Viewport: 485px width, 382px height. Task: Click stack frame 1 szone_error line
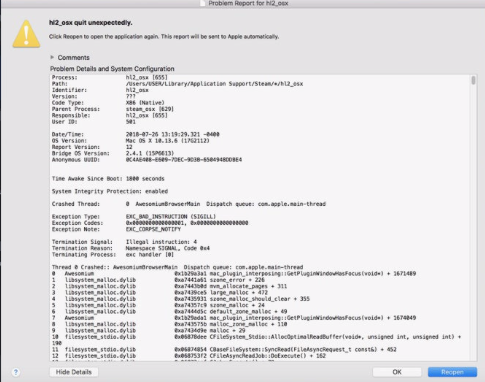pyautogui.click(x=158, y=280)
